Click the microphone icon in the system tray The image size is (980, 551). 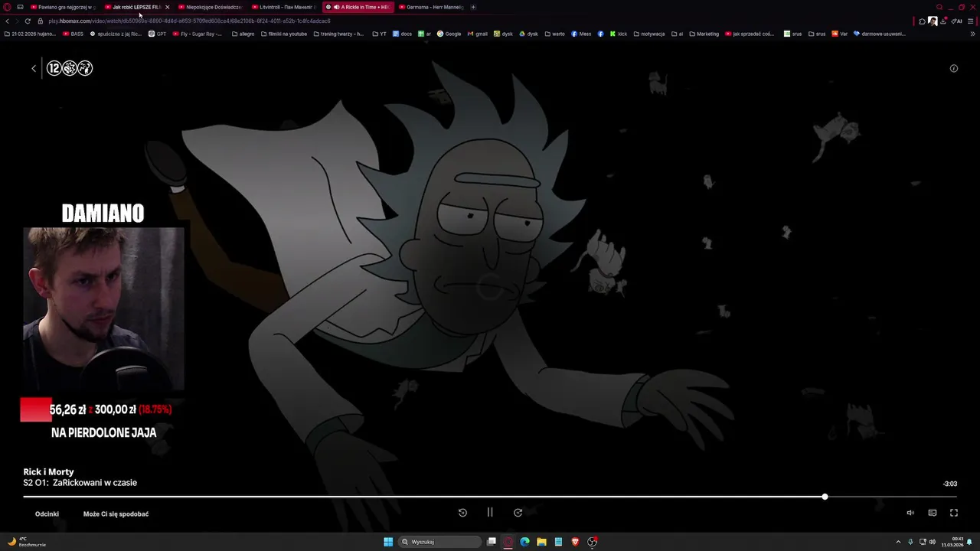coord(910,542)
